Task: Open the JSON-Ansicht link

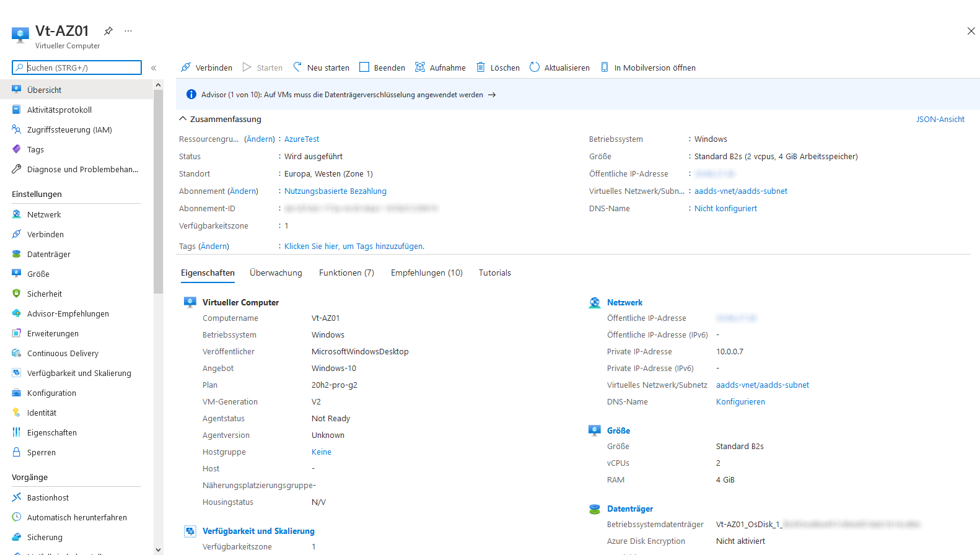Action: [x=940, y=120]
